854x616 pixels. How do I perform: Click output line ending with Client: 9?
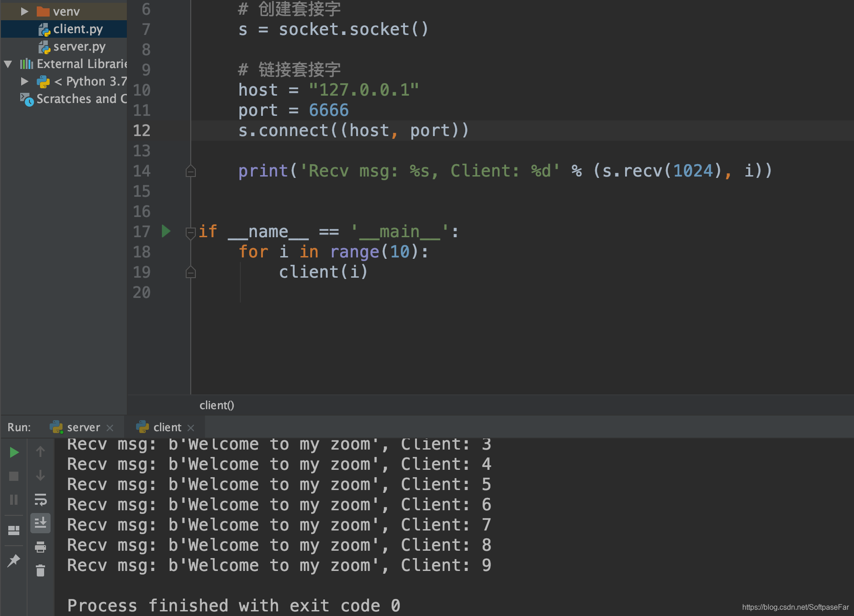point(279,565)
